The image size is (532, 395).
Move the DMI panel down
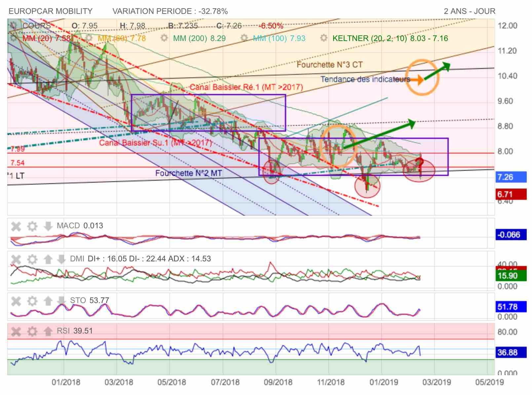click(61, 259)
